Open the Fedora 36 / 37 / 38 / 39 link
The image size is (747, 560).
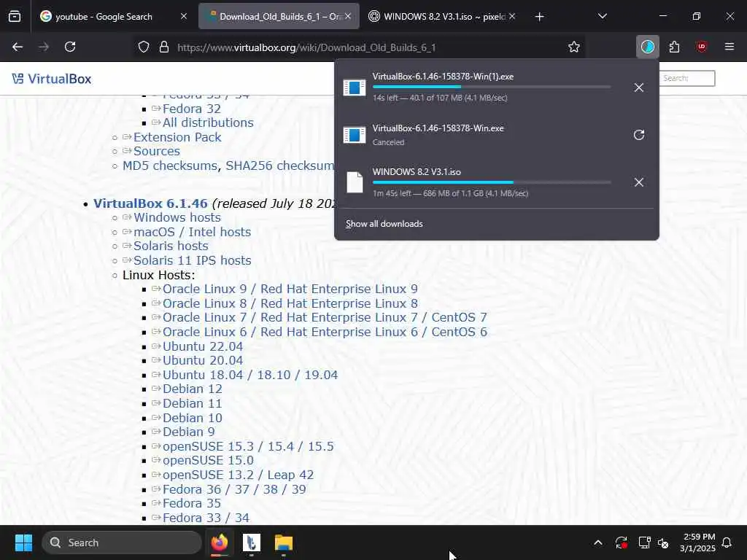[x=234, y=489]
